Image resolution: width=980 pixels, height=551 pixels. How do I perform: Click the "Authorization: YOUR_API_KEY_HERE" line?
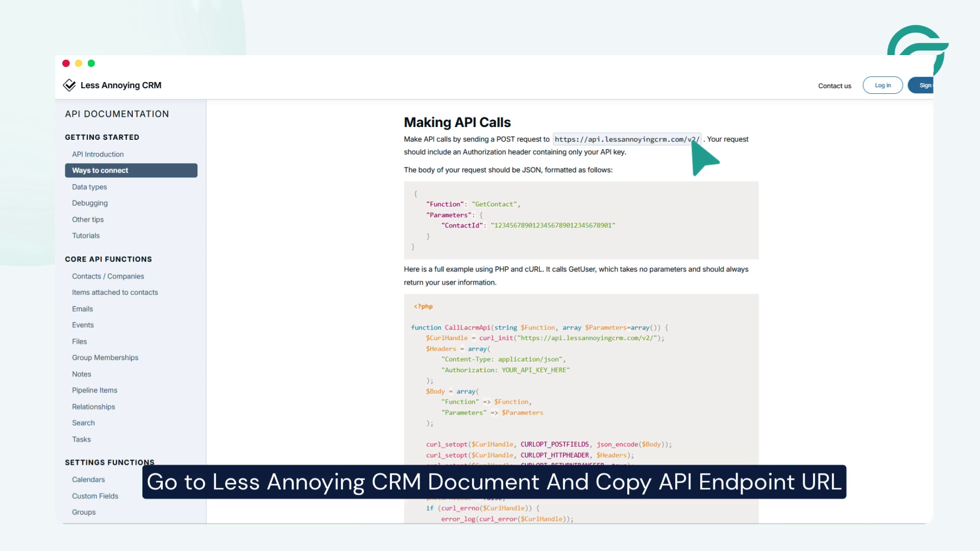(505, 370)
